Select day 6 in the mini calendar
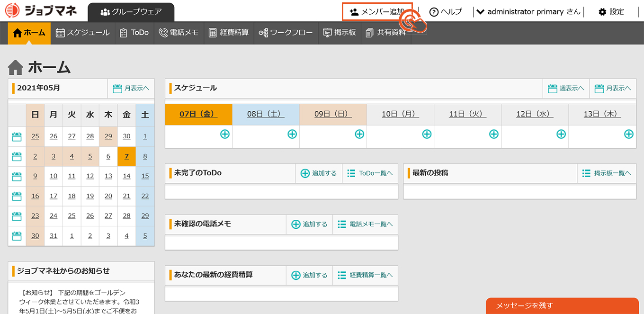 point(108,157)
